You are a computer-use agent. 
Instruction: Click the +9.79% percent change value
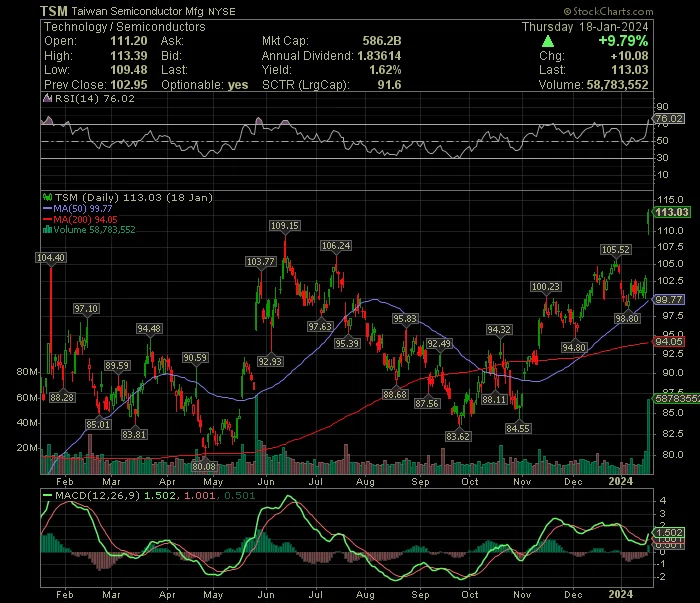[x=623, y=41]
